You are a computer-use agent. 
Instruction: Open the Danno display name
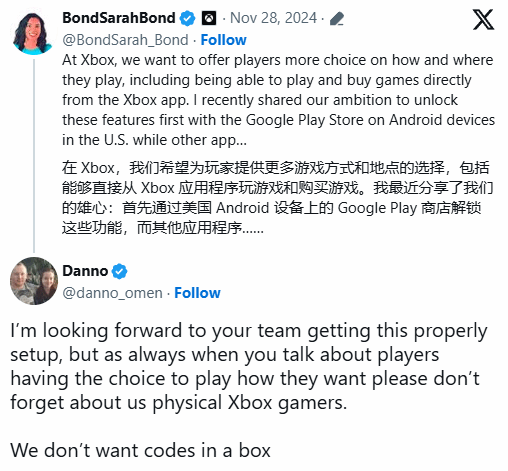pos(85,271)
